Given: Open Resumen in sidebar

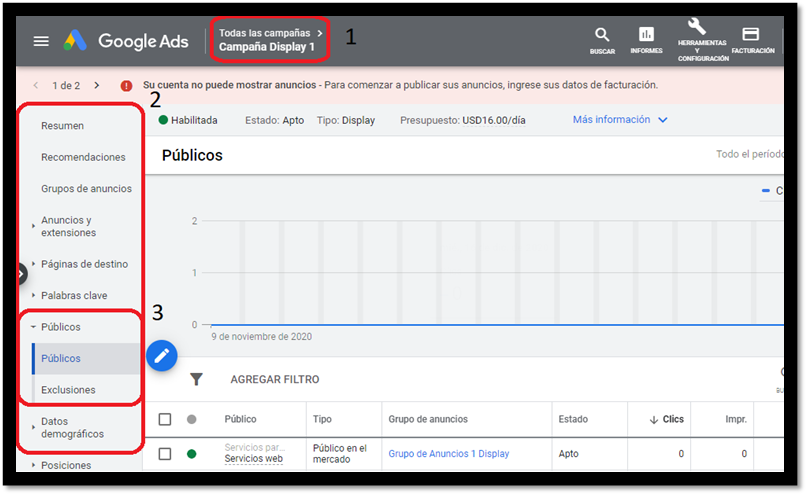Looking at the screenshot, I should click(x=62, y=126).
